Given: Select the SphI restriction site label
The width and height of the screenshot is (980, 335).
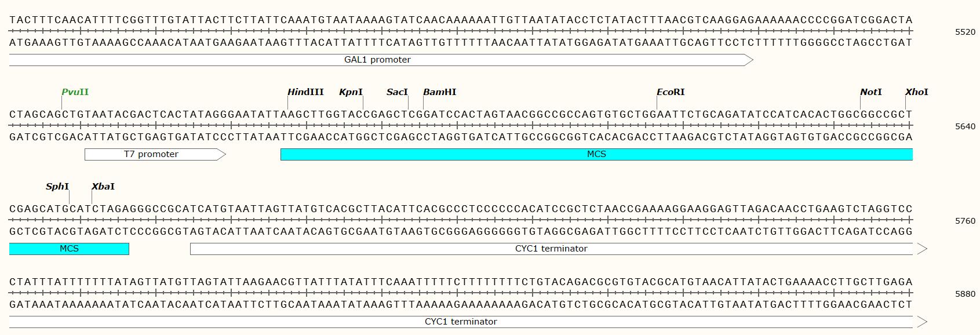Looking at the screenshot, I should click(57, 187).
